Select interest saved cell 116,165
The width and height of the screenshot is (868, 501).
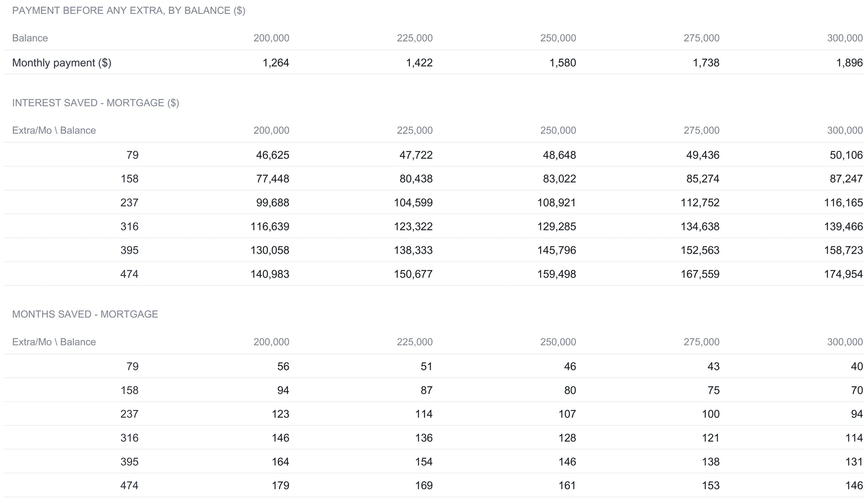pos(843,203)
